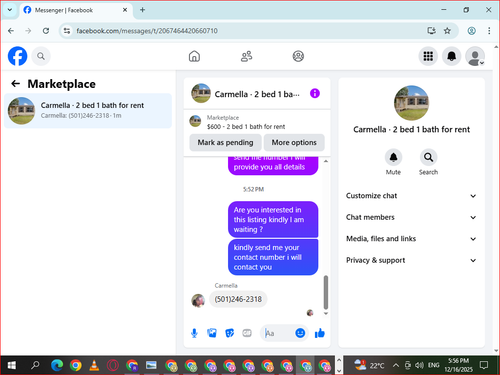
Task: Open the Chrome profile icon
Action: (471, 31)
